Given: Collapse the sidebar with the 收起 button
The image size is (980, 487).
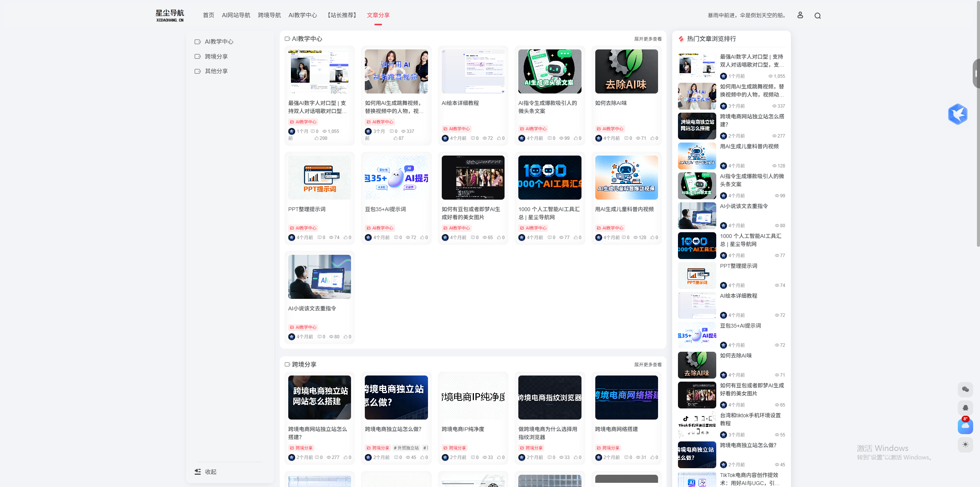Looking at the screenshot, I should [206, 472].
